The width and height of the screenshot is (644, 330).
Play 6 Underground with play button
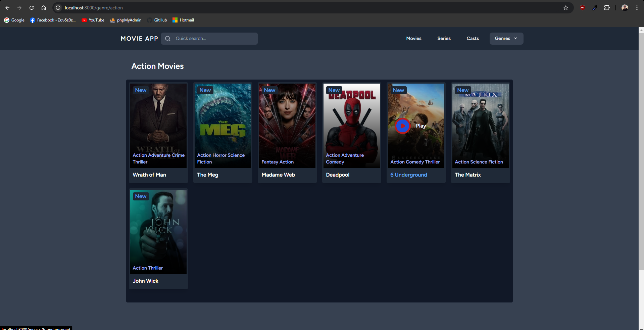click(403, 126)
